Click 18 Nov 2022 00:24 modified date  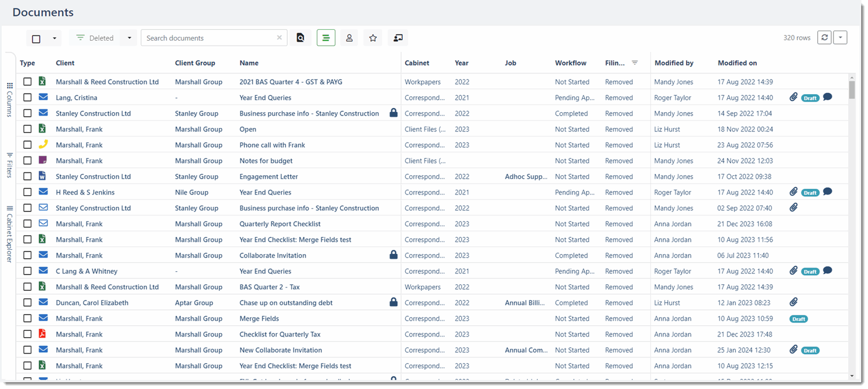click(x=745, y=129)
